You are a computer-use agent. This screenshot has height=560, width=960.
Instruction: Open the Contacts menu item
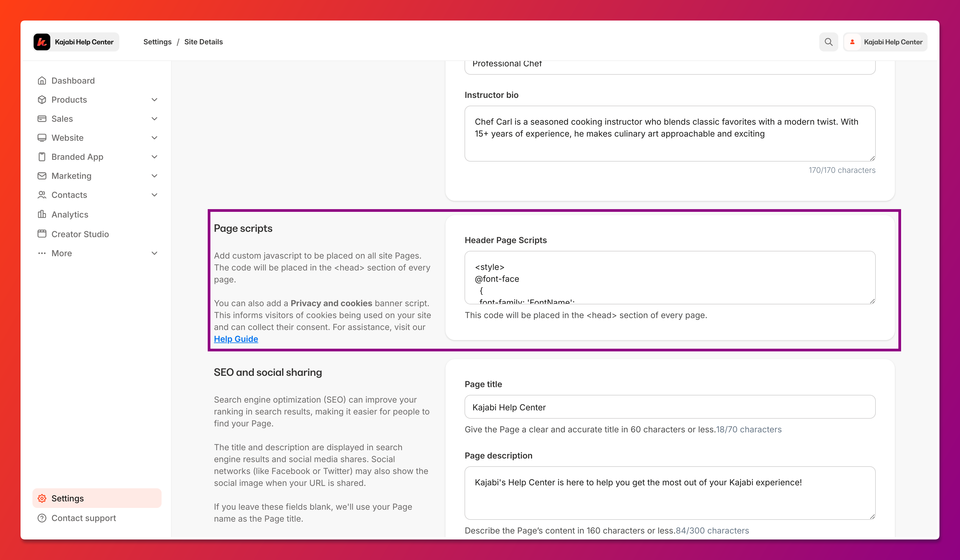pos(69,195)
